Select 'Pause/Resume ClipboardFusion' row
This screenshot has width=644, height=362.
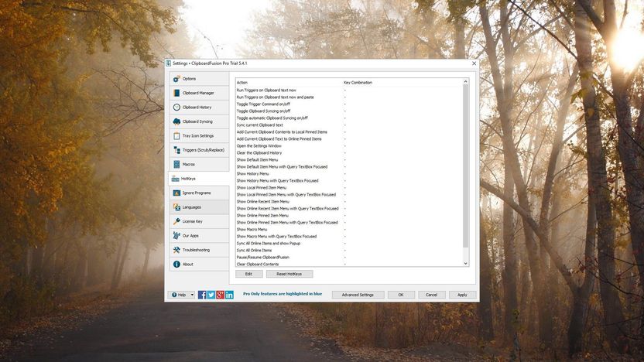coord(349,258)
